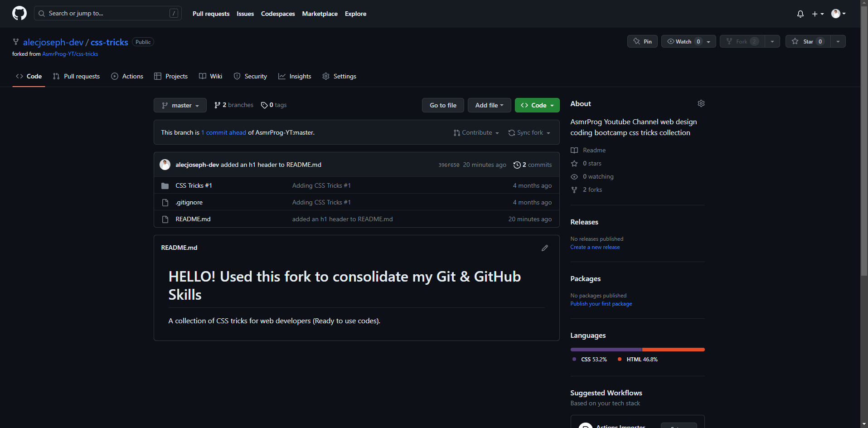The width and height of the screenshot is (868, 428).
Task: Open the latest commit message link
Action: point(271,165)
